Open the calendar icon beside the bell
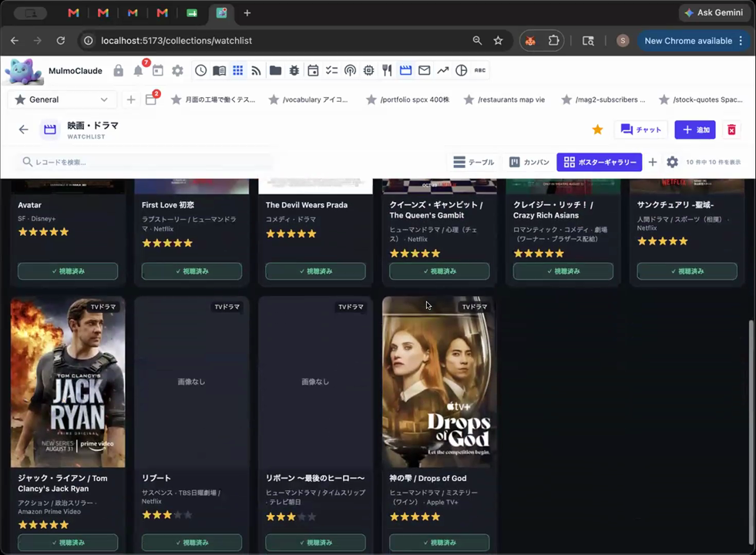 158,71
